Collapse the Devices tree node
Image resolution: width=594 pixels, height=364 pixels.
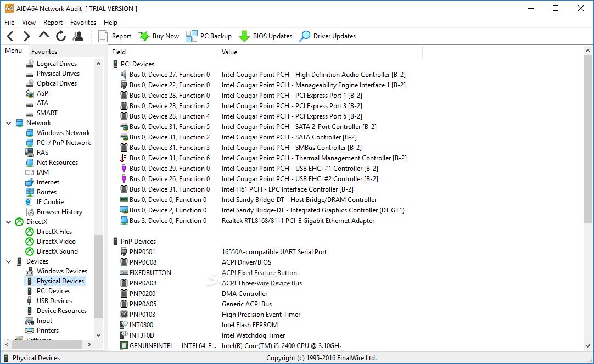coord(9,261)
